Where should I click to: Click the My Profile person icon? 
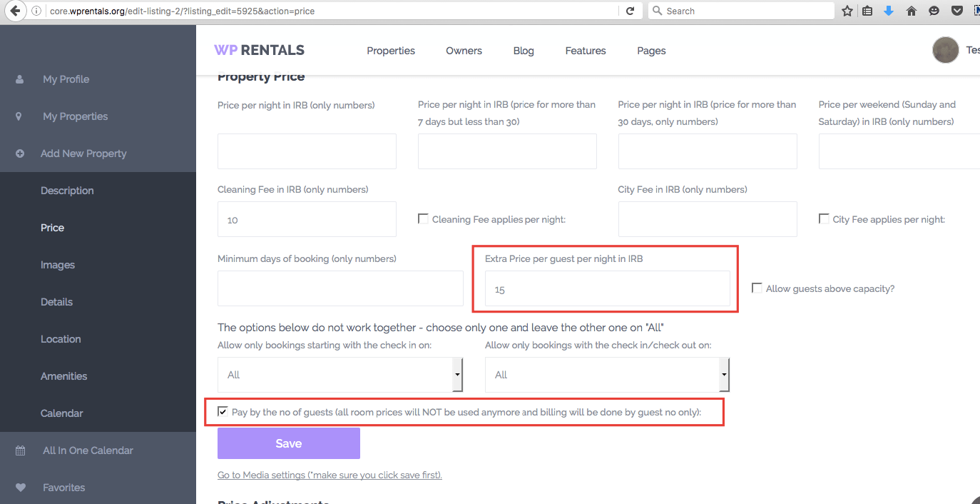pyautogui.click(x=18, y=79)
